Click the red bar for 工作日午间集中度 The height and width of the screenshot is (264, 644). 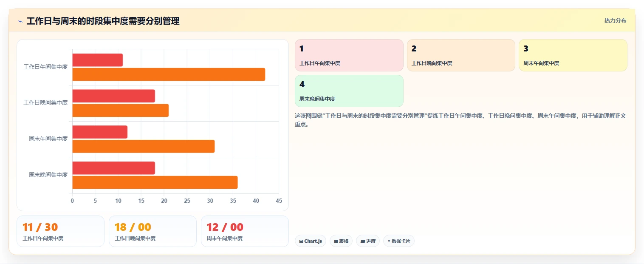coord(98,60)
